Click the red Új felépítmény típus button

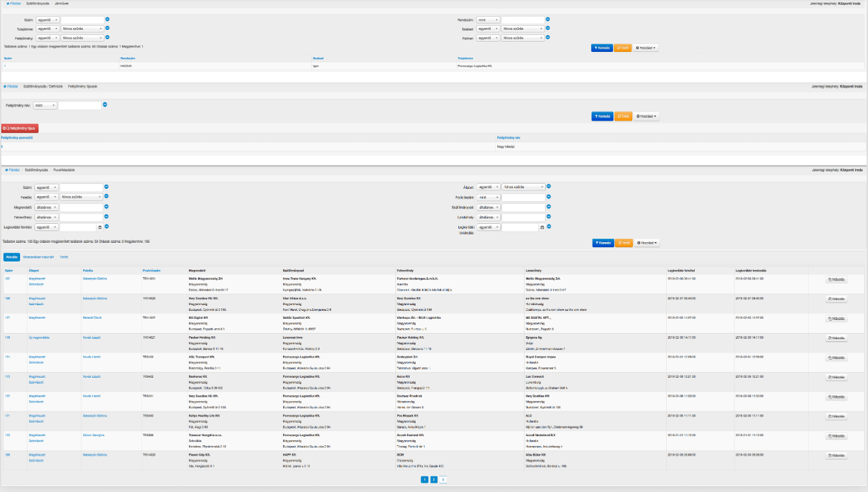(20, 129)
